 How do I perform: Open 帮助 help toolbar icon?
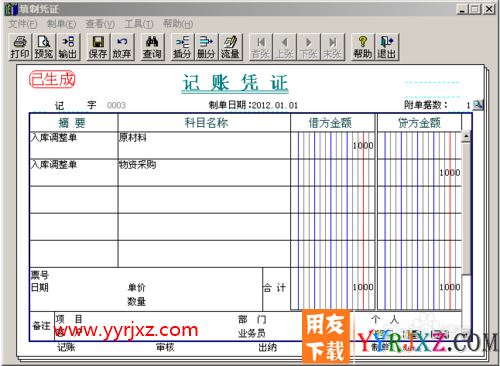pos(363,47)
